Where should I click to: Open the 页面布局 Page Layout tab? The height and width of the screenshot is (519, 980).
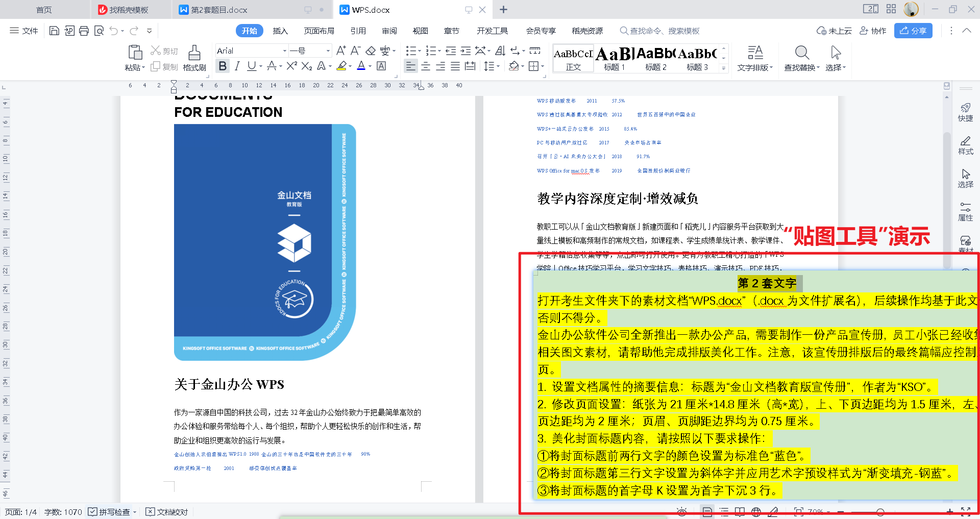pos(319,31)
